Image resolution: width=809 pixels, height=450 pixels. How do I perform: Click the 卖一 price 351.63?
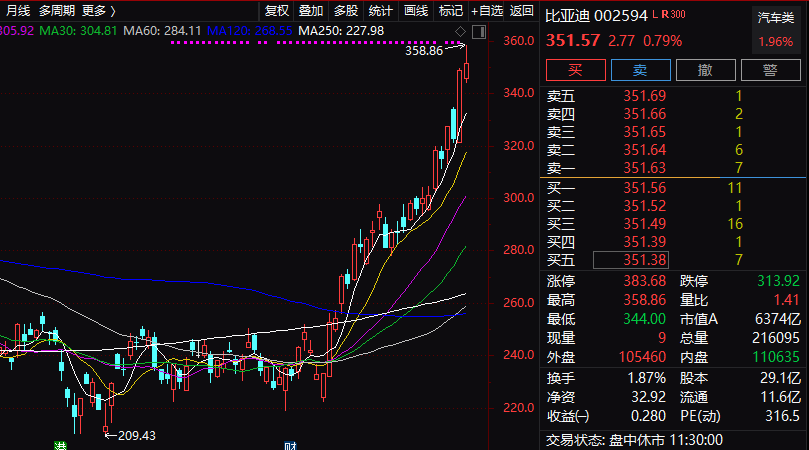click(645, 168)
